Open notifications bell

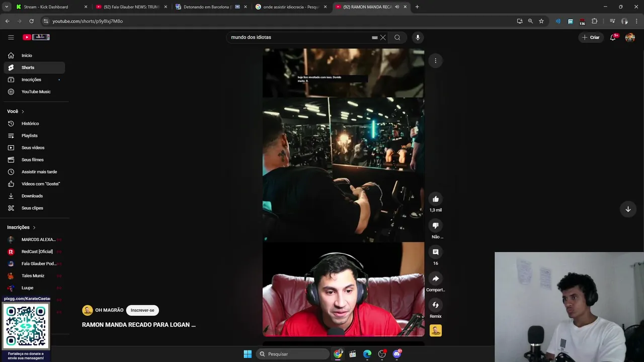613,37
